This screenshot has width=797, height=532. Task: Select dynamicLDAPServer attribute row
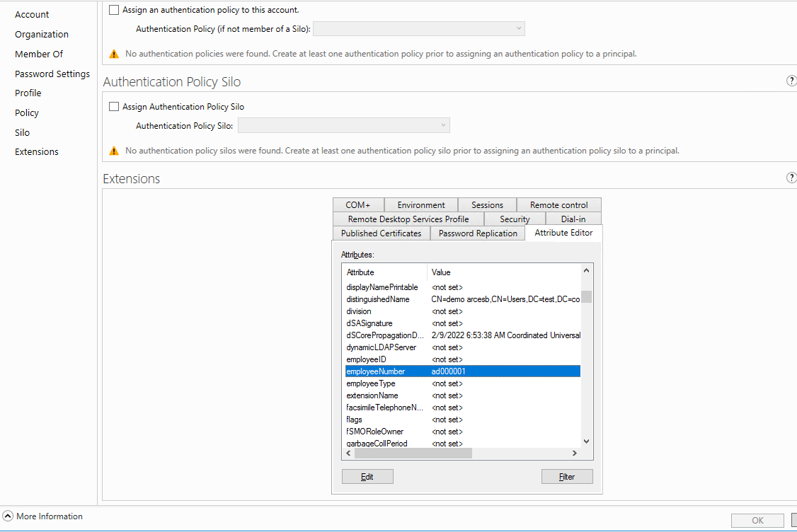(462, 347)
